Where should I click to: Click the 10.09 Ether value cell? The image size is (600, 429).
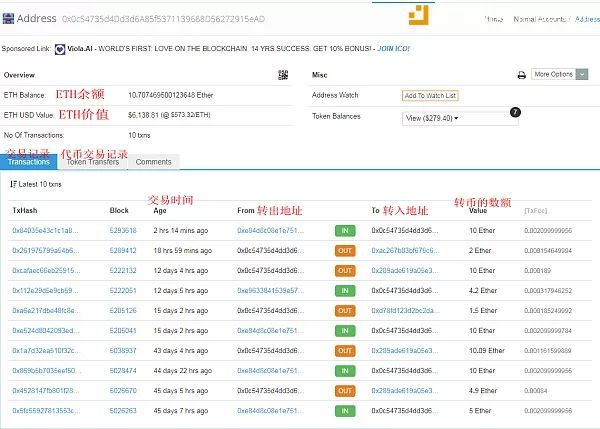[487, 351]
